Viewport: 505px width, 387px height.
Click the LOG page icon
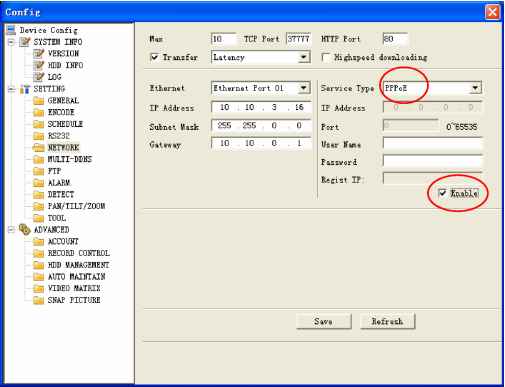pos(39,77)
